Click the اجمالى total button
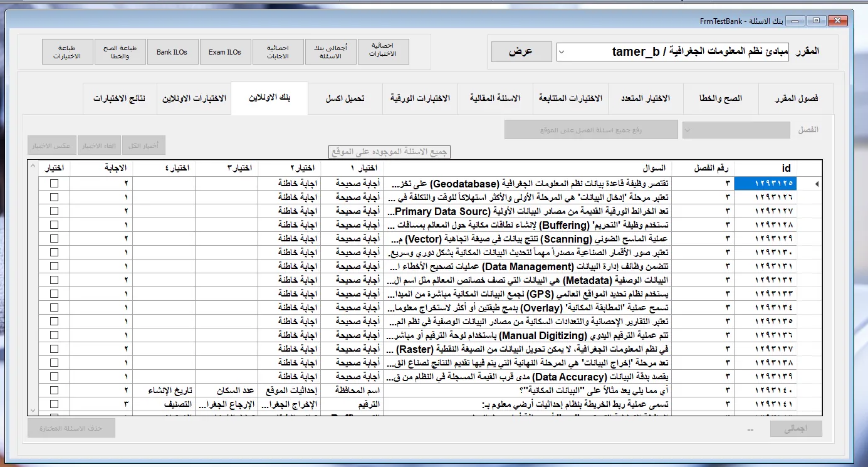868x467 pixels. pyautogui.click(x=795, y=429)
